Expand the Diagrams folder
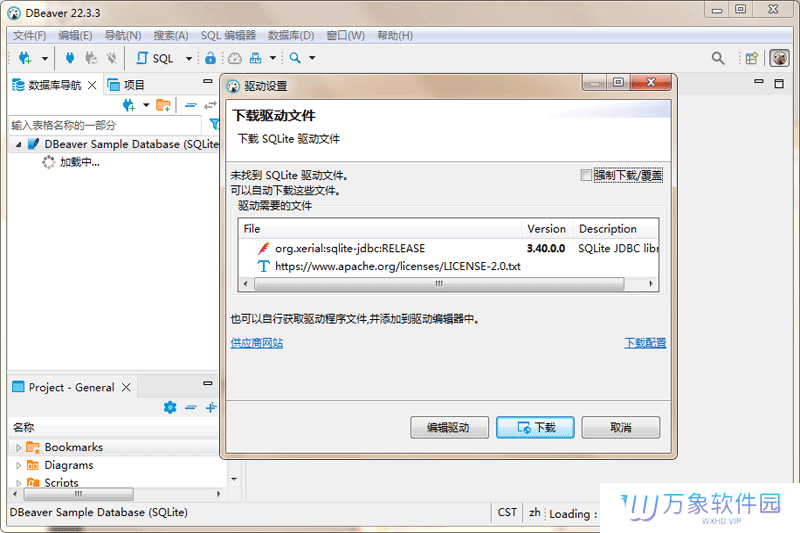 18,466
